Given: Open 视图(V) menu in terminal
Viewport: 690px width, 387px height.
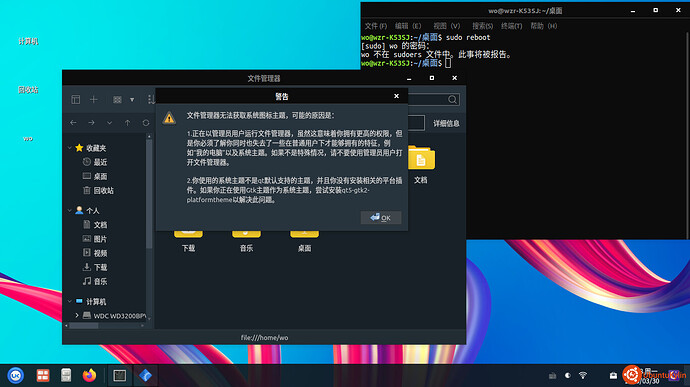Looking at the screenshot, I should point(447,26).
